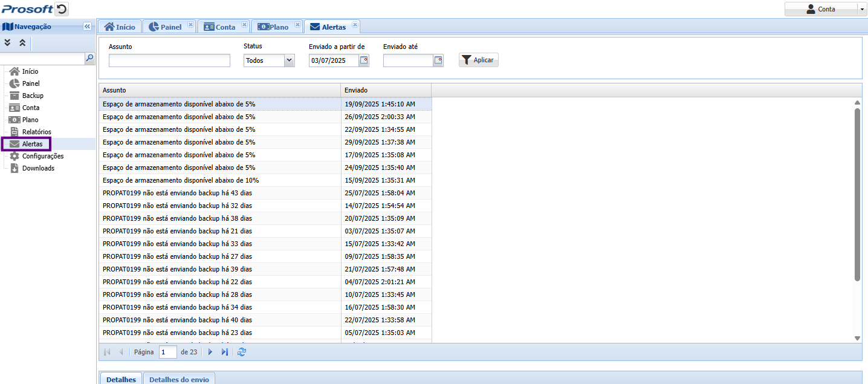Select alert sent 19/09/2025 1:45:10 AM
868x384 pixels.
coord(265,104)
